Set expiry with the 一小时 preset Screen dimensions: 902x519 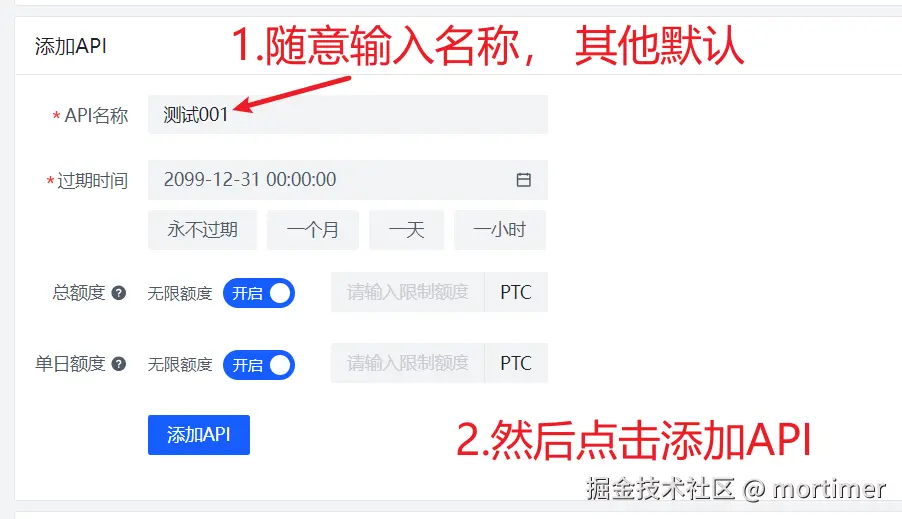pyautogui.click(x=499, y=230)
